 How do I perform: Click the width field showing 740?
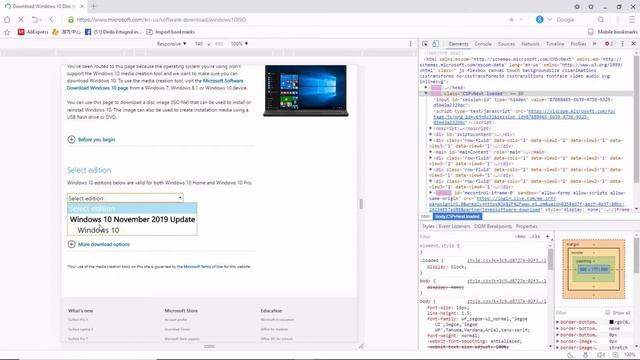point(199,44)
